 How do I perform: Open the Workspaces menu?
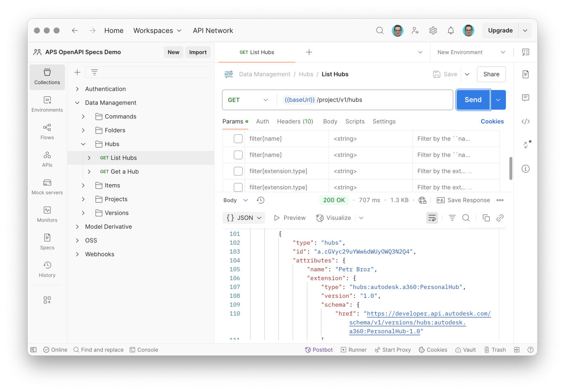click(157, 31)
